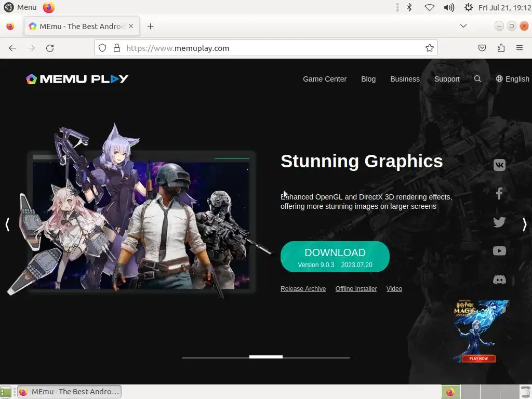Open the trash icon in the bottom panel
The image size is (532, 399).
pyautogui.click(x=526, y=392)
